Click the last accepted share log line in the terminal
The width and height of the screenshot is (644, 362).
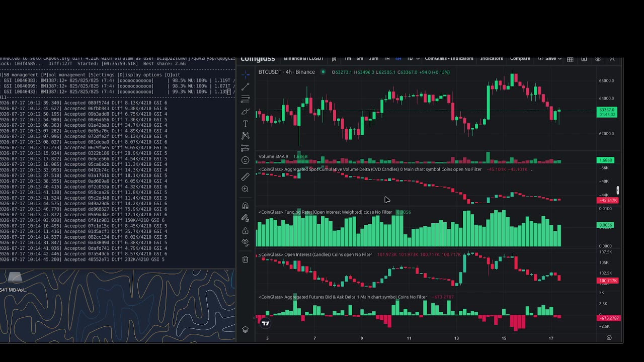tap(83, 259)
